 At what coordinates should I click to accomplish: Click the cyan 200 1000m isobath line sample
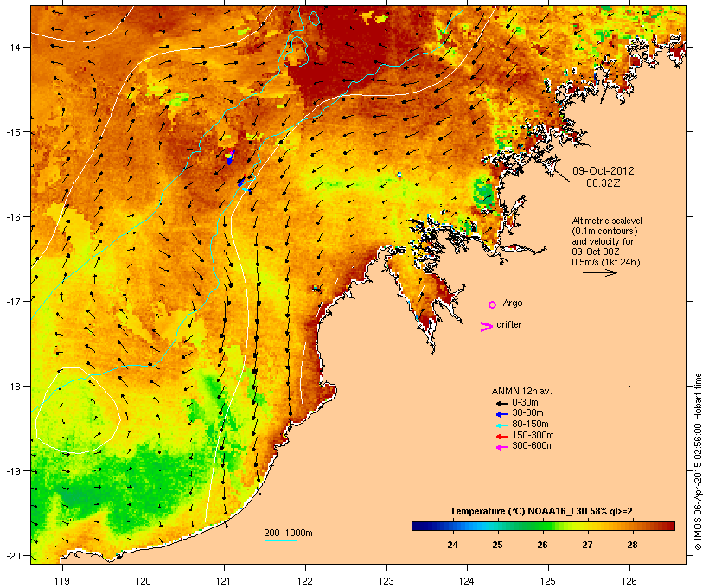pyautogui.click(x=280, y=540)
